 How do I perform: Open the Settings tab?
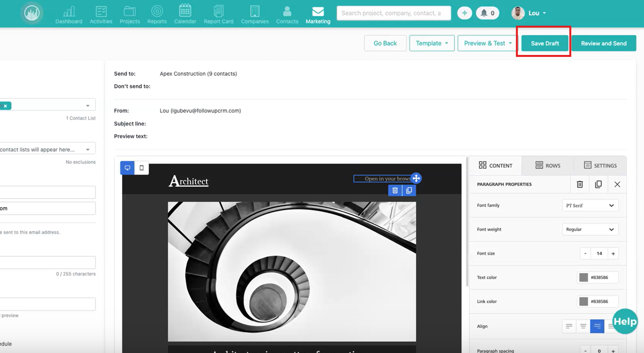(x=600, y=165)
